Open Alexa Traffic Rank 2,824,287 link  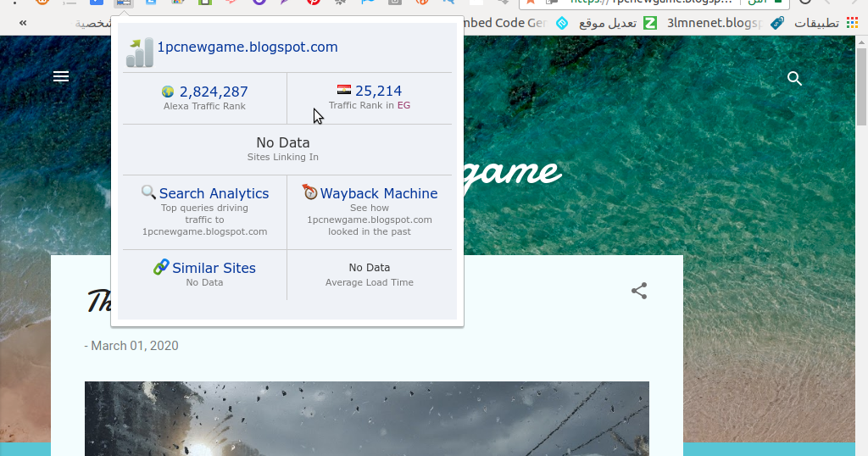pyautogui.click(x=213, y=92)
